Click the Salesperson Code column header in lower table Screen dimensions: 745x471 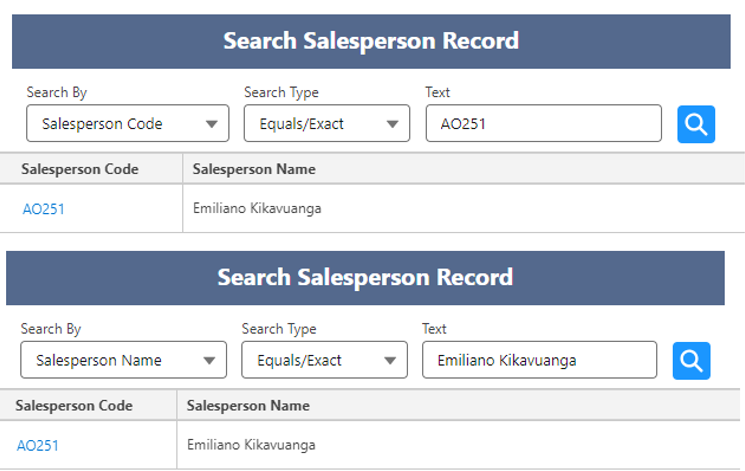tap(74, 405)
